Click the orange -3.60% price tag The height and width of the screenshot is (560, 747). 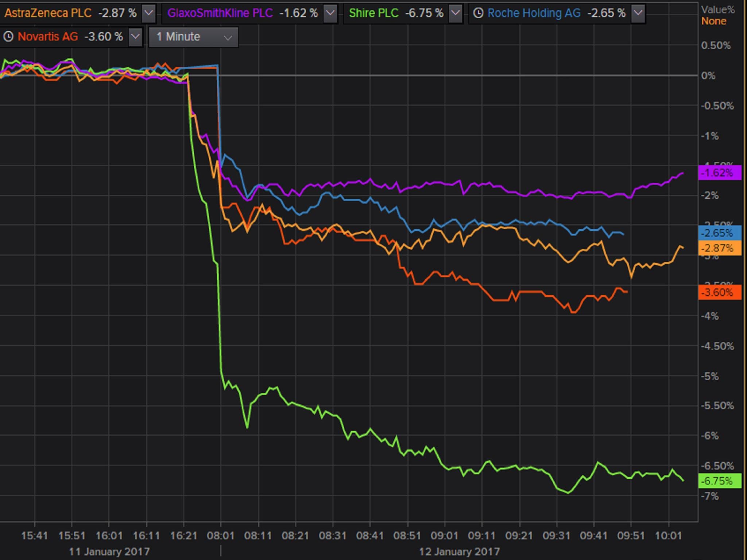coord(719,292)
